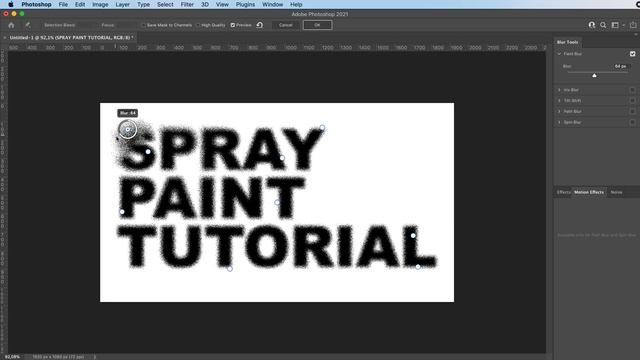The width and height of the screenshot is (640, 360).
Task: Open the Filter menu
Action: point(187,4)
